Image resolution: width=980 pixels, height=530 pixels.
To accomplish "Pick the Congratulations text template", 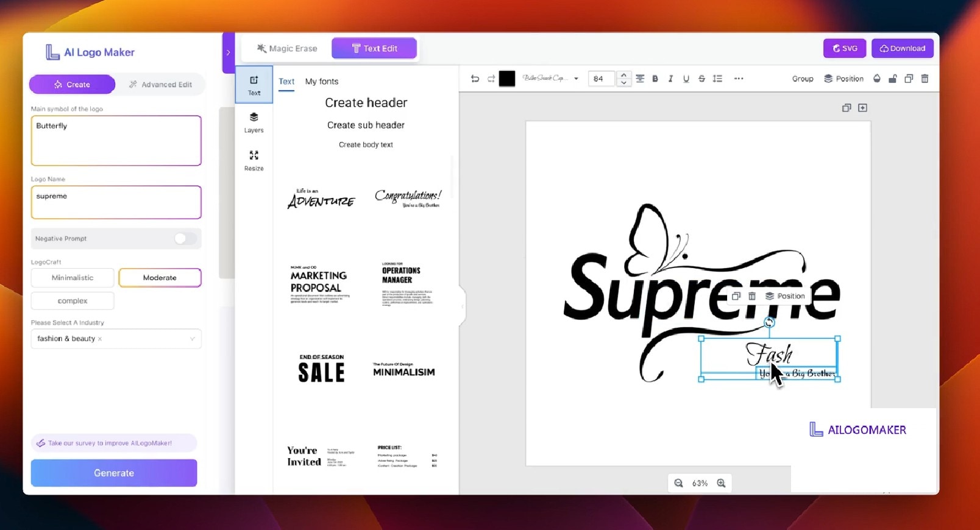I will click(x=408, y=198).
